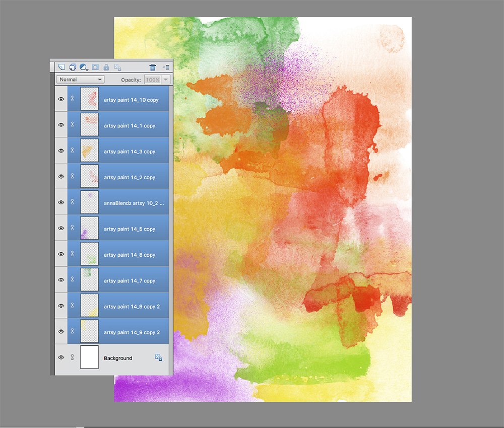
Task: Click link icon on artsy paint 14_2 copy
Action: tap(73, 176)
